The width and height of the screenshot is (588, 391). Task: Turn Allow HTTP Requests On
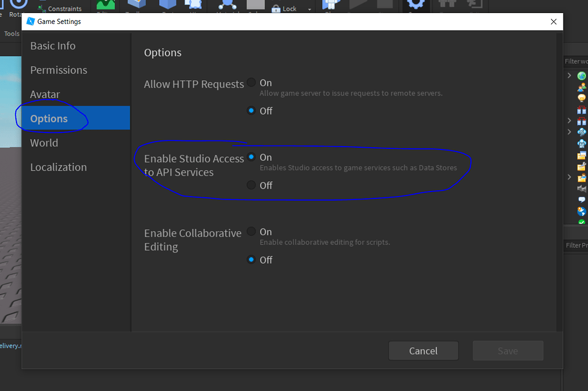[x=251, y=82]
